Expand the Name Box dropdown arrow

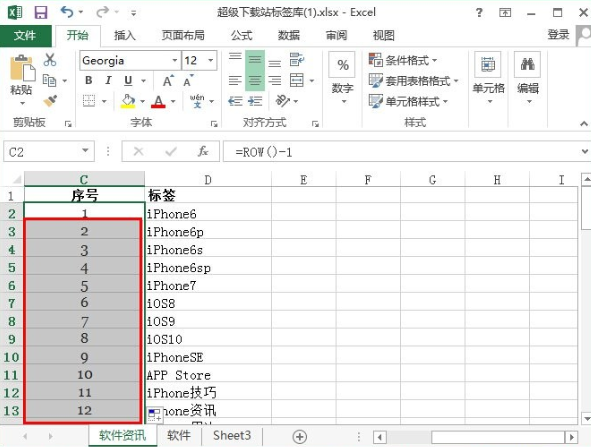pyautogui.click(x=86, y=151)
